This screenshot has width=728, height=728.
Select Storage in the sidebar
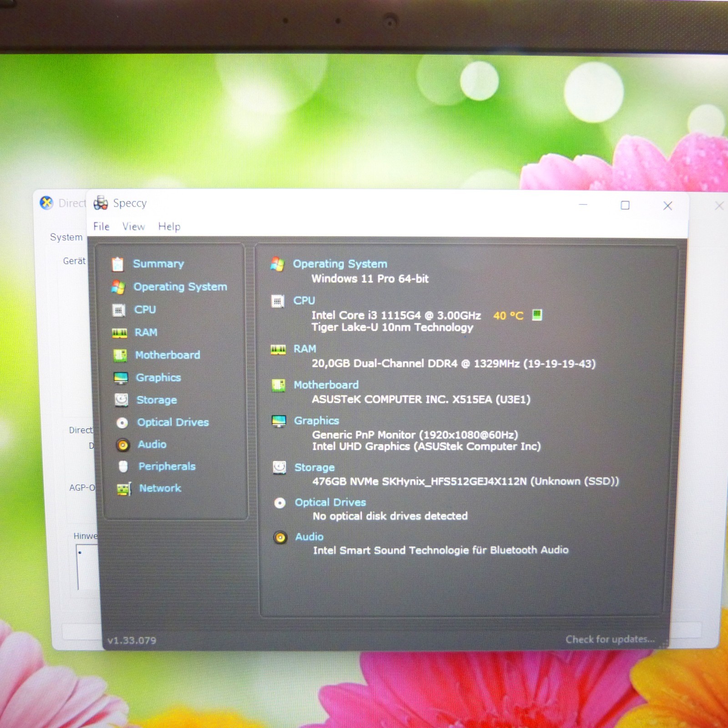pyautogui.click(x=157, y=400)
